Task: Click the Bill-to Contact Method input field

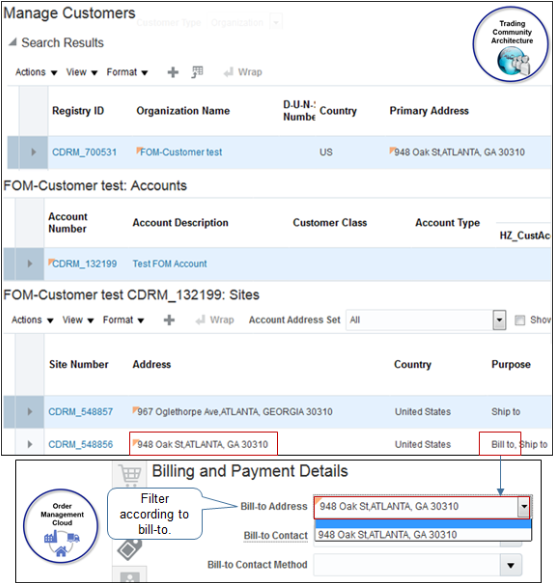Action: [x=408, y=565]
